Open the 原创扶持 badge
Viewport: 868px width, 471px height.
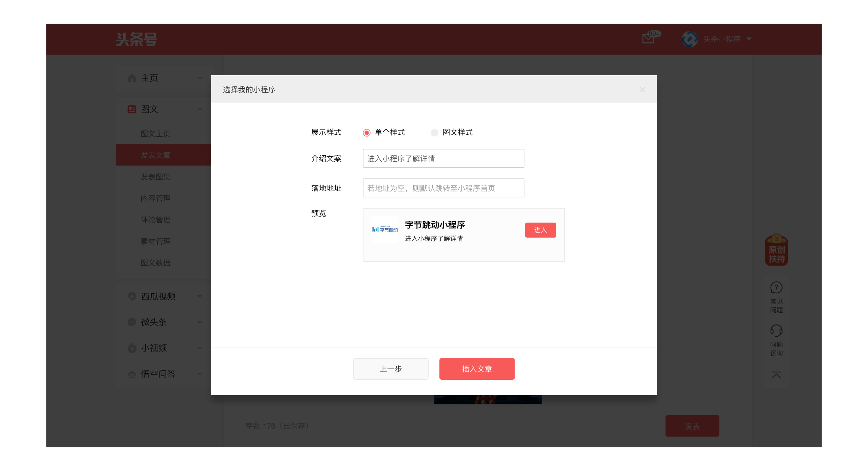click(776, 250)
